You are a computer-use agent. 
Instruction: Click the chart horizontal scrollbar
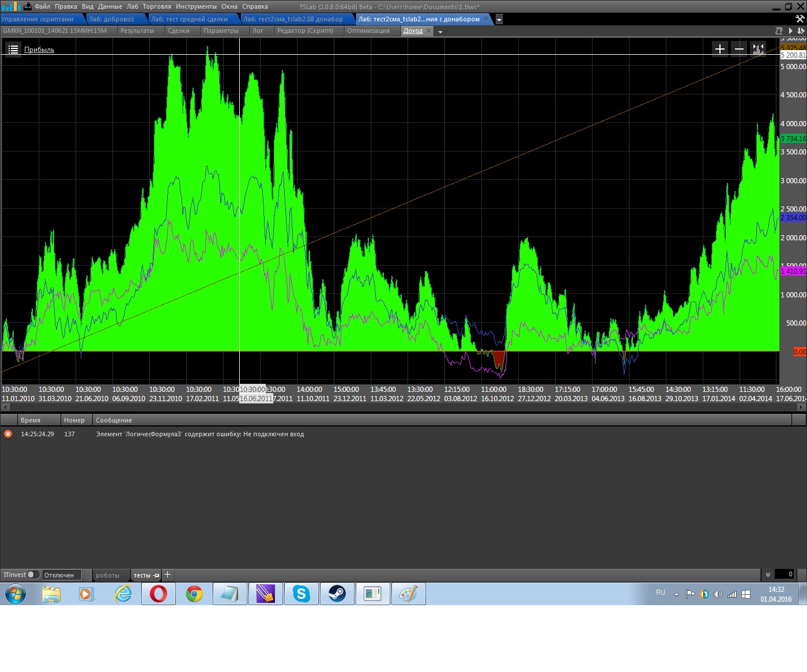pyautogui.click(x=403, y=407)
